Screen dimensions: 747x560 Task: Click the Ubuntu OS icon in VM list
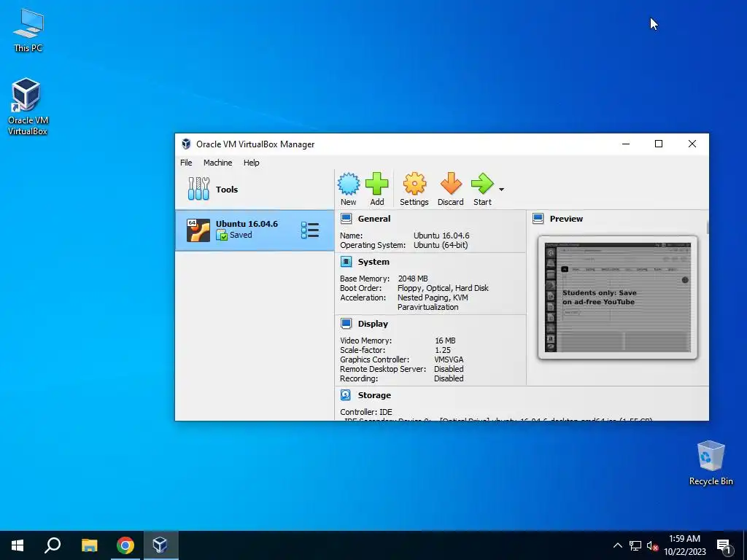pos(198,230)
